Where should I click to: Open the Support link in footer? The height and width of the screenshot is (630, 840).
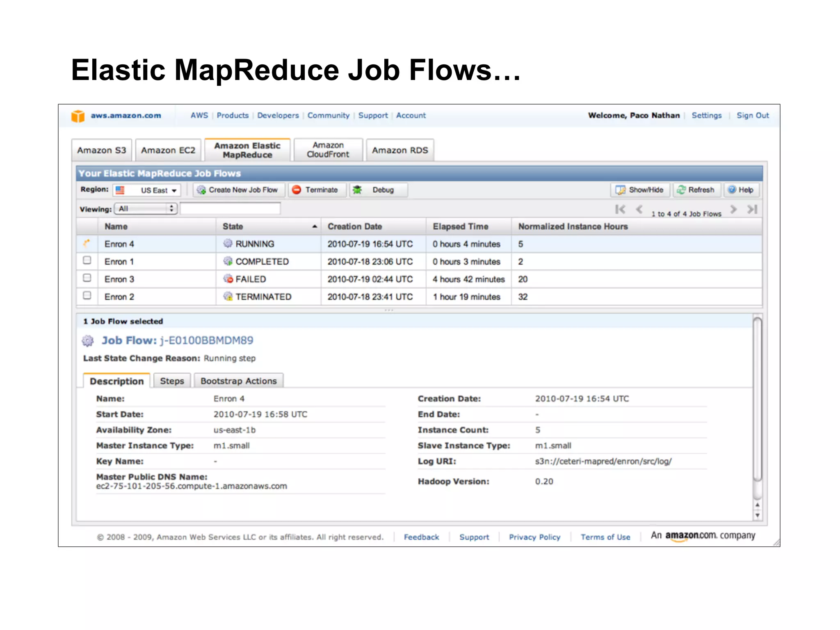(474, 537)
